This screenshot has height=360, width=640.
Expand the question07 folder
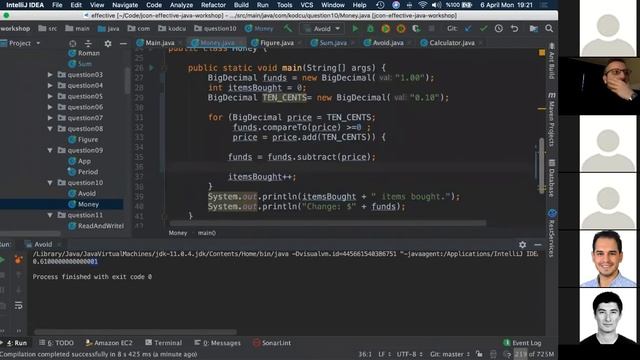pos(50,118)
